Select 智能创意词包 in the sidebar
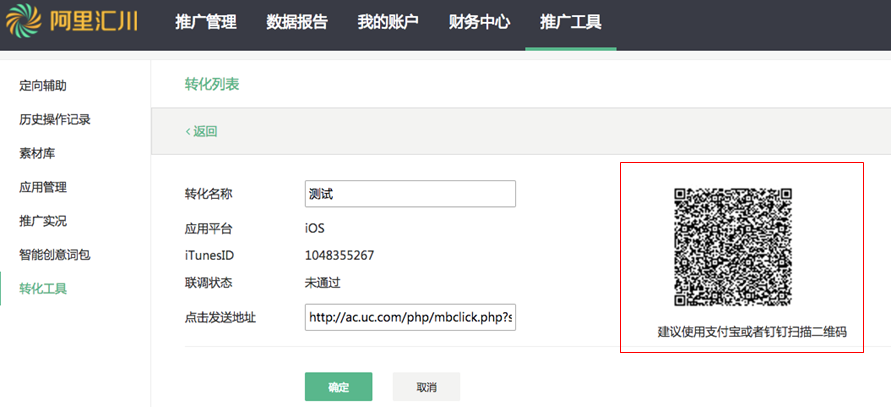The image size is (891, 407). 55,255
